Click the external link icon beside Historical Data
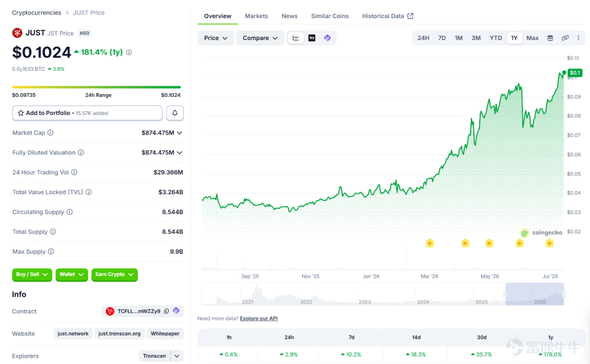This screenshot has width=590, height=364. coord(410,16)
